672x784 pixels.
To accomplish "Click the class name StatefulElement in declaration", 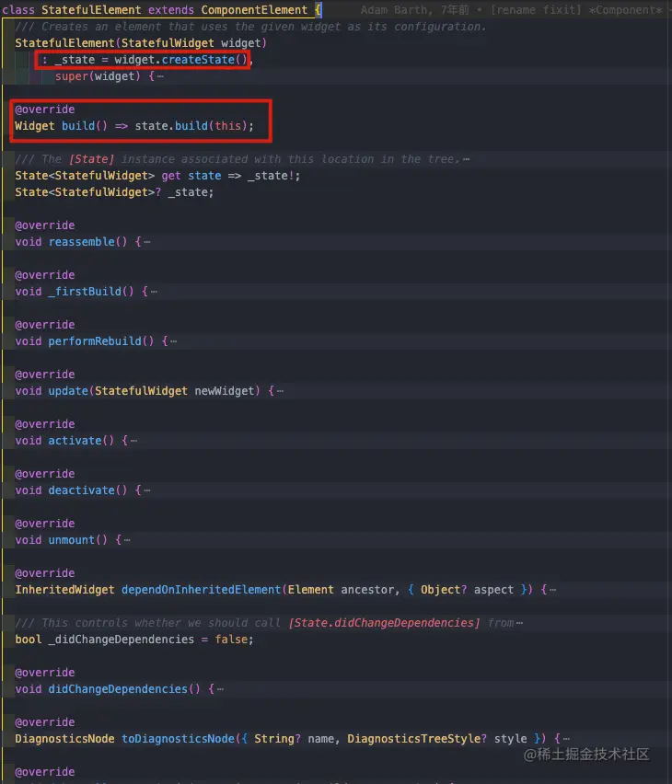I will coord(91,10).
